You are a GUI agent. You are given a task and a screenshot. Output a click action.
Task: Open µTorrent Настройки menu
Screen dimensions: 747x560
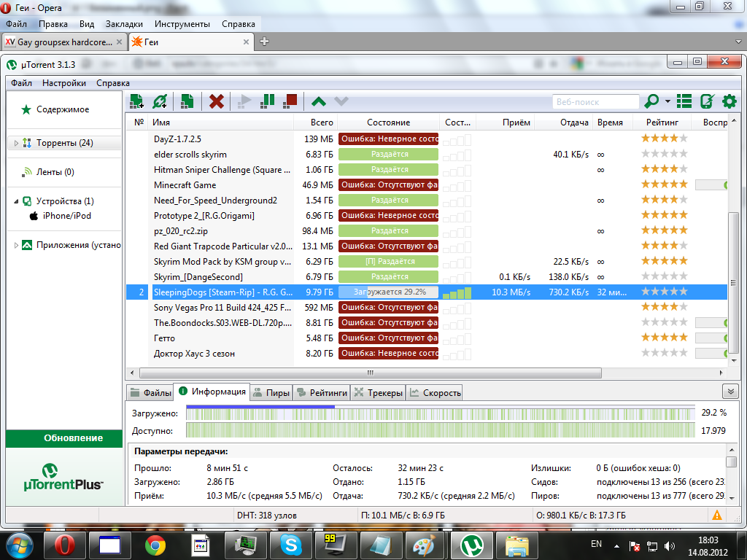[x=64, y=83]
